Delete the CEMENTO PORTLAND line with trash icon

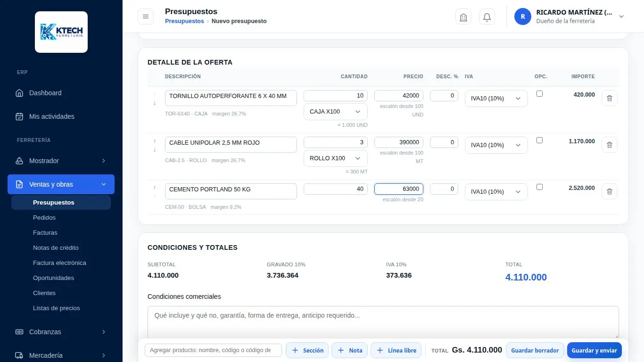click(x=610, y=191)
